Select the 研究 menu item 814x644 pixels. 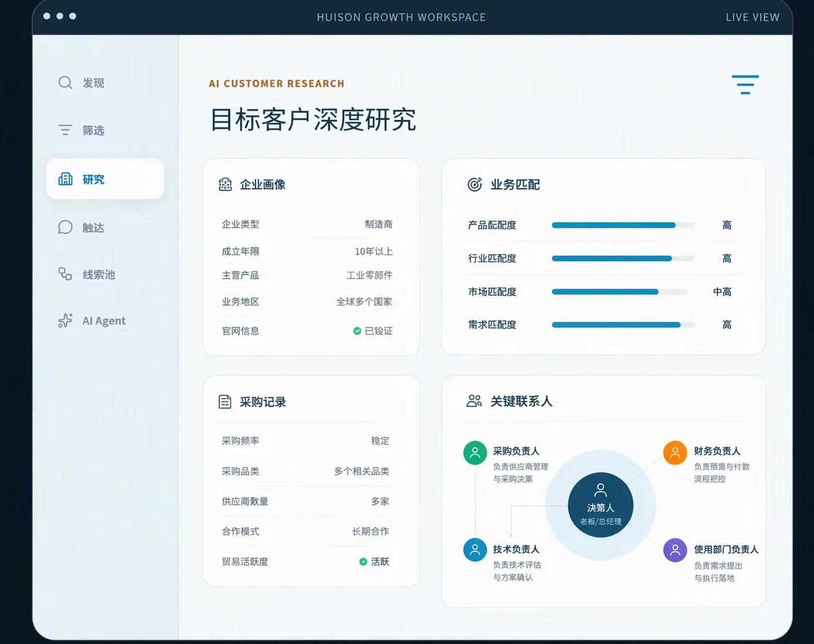[x=105, y=179]
